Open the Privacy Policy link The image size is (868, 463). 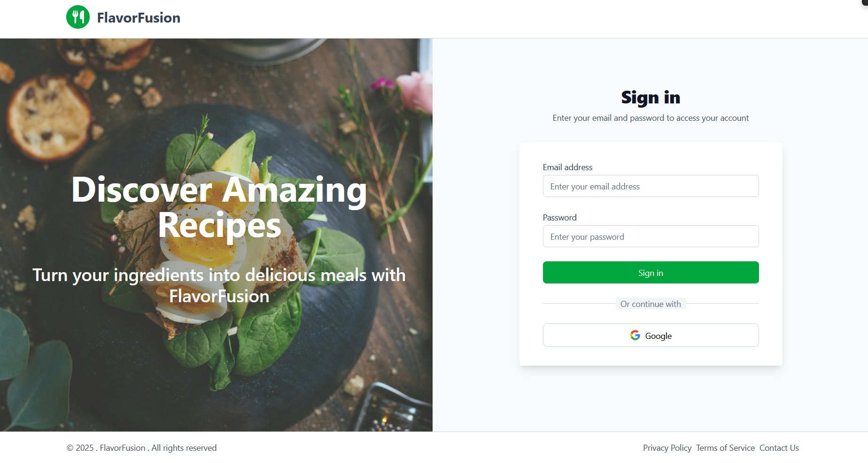(x=667, y=448)
